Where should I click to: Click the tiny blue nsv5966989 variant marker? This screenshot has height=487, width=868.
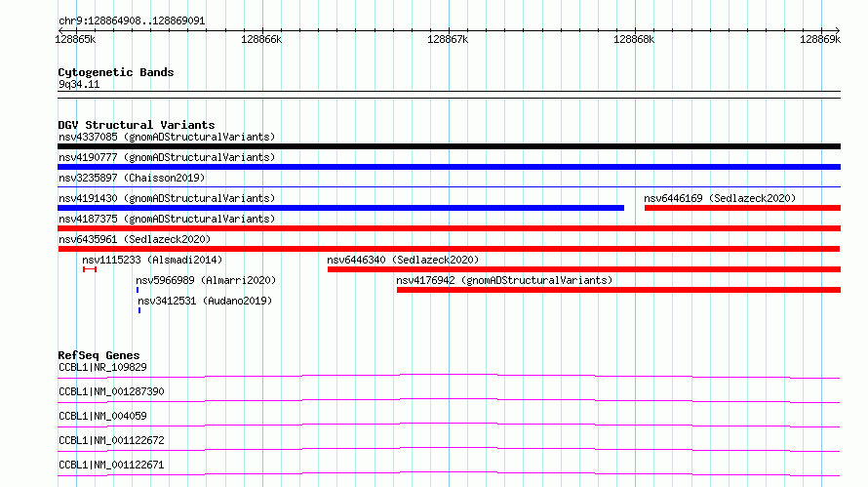pos(138,290)
